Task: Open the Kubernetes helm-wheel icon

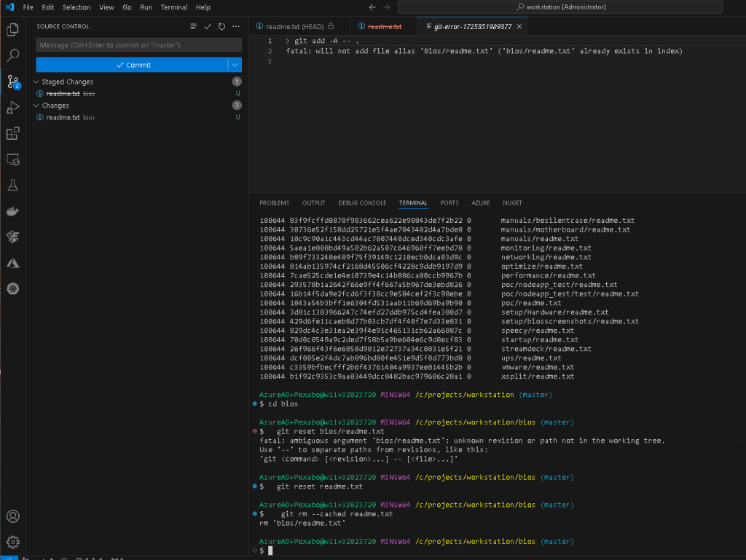Action: 13,288
